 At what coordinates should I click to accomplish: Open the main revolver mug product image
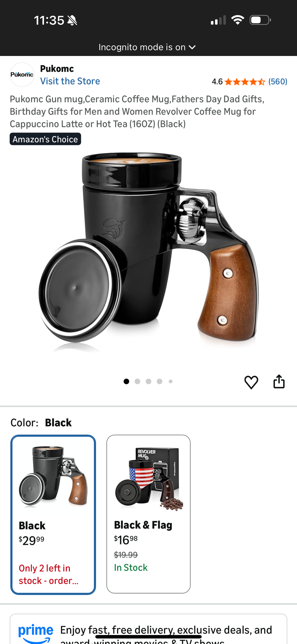point(148,252)
